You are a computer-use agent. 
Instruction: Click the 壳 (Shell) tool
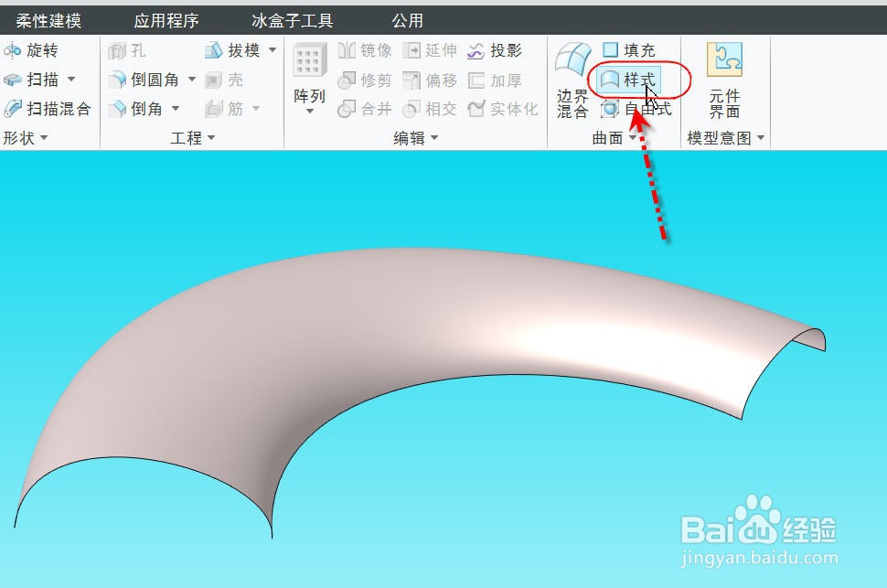point(224,80)
